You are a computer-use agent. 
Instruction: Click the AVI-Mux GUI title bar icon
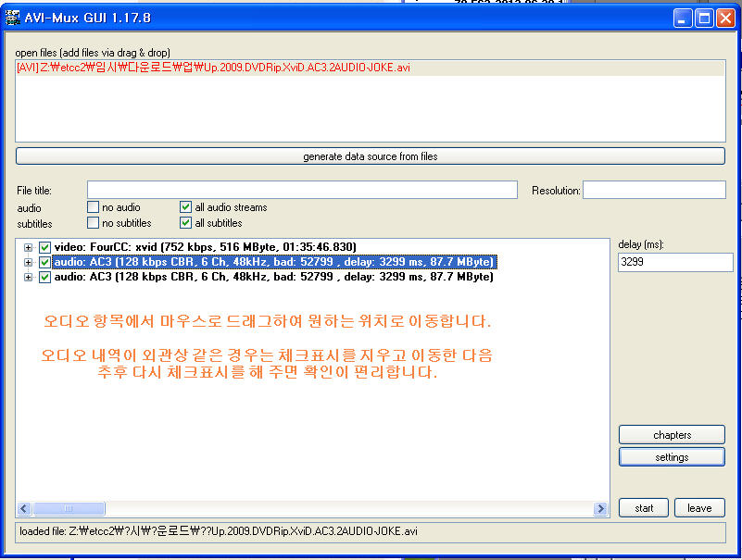click(12, 18)
